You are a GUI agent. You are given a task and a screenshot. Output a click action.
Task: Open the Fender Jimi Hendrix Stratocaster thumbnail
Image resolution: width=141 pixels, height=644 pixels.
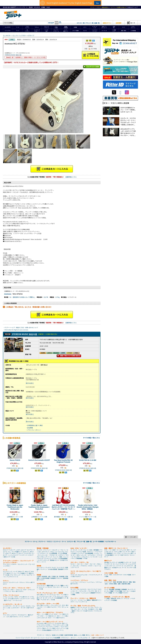pos(88,496)
